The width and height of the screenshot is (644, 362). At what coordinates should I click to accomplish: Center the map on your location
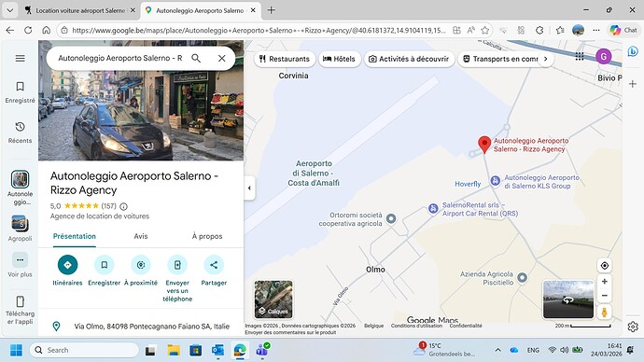coord(605,266)
